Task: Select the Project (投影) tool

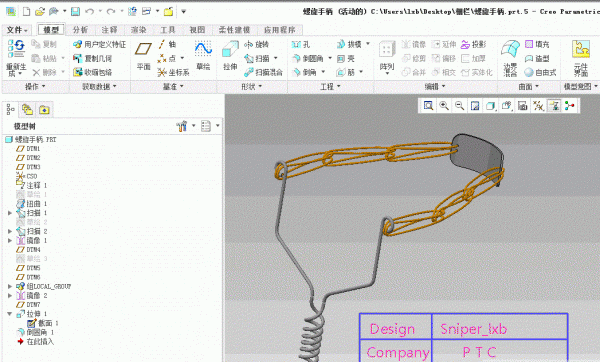Action: pos(473,44)
